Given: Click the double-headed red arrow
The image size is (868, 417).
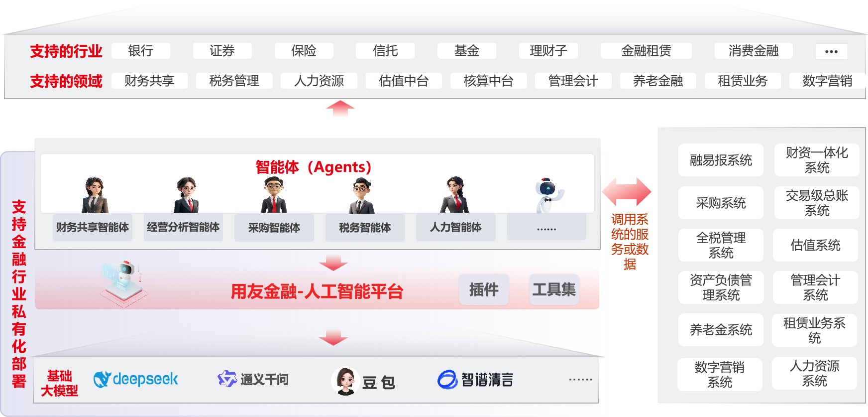Looking at the screenshot, I should coord(626,192).
